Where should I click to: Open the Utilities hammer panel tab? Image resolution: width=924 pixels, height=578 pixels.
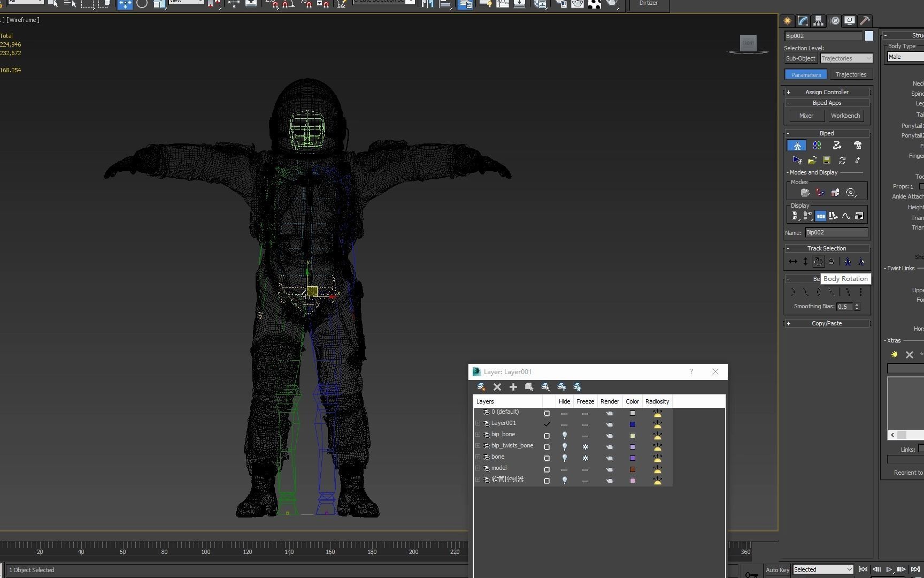[x=865, y=21]
